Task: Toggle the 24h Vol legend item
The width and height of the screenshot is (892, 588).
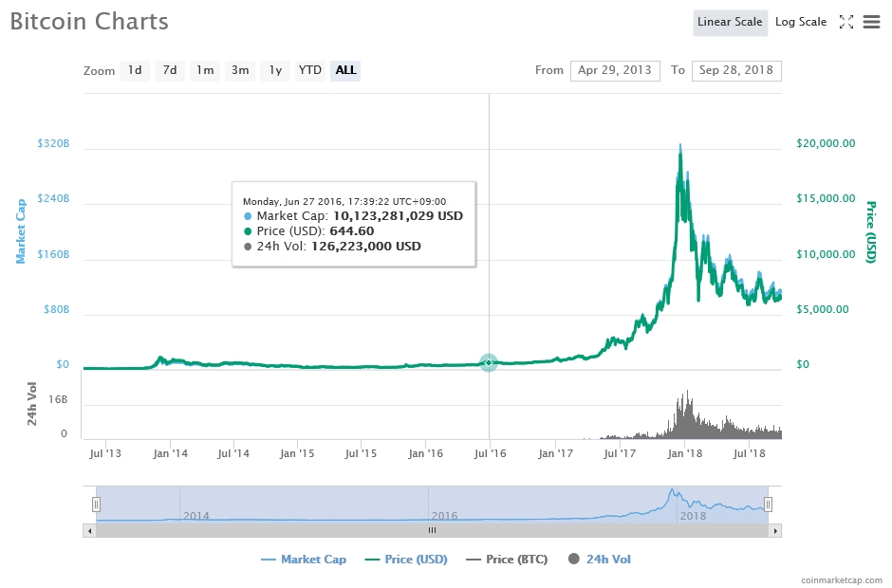Action: coord(600,560)
